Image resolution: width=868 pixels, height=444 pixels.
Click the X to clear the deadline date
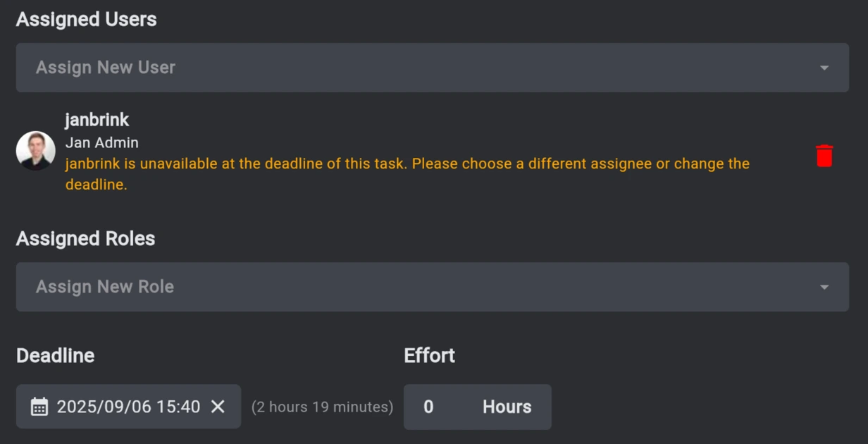click(x=218, y=407)
